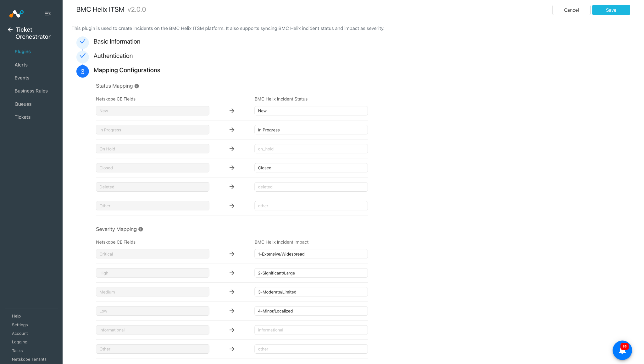Edit the 1-Extensive/Widespread impact field
644x364 pixels.
311,254
